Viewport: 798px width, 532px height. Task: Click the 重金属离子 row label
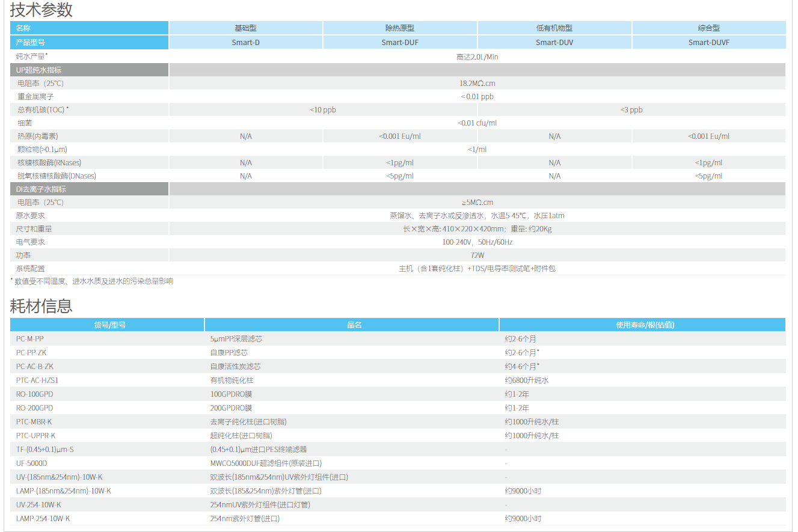(x=35, y=97)
